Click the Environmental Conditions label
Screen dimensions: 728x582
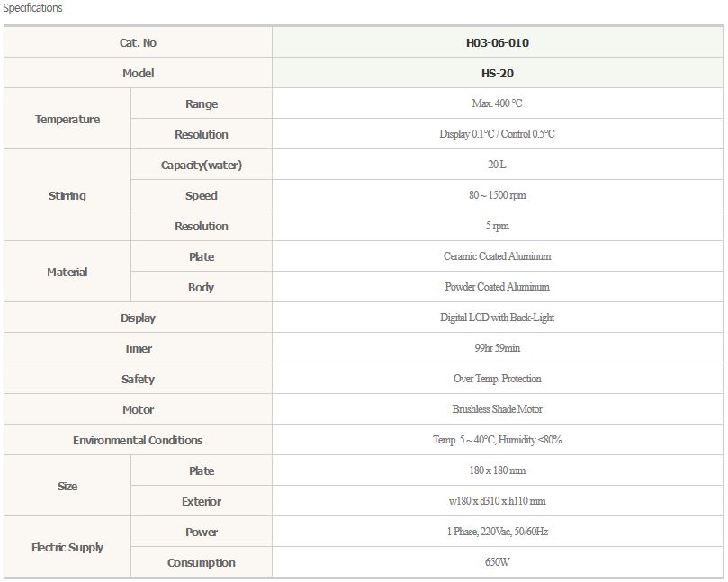[x=138, y=440]
